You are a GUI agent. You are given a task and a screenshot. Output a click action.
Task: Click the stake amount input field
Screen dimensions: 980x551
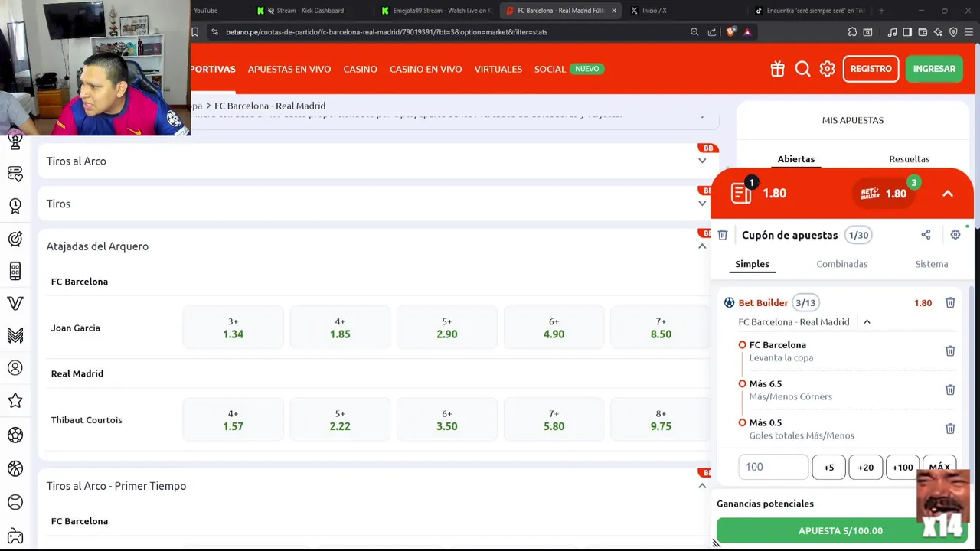click(773, 467)
